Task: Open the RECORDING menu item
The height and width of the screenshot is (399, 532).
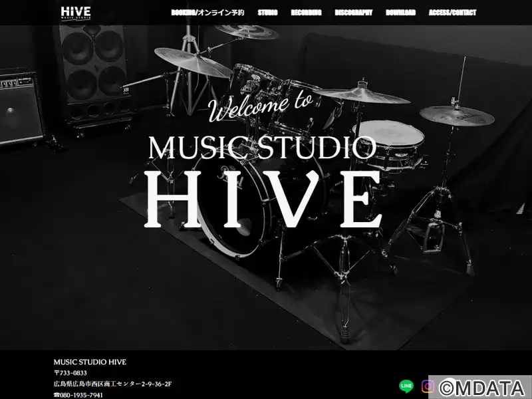Action: pos(306,13)
